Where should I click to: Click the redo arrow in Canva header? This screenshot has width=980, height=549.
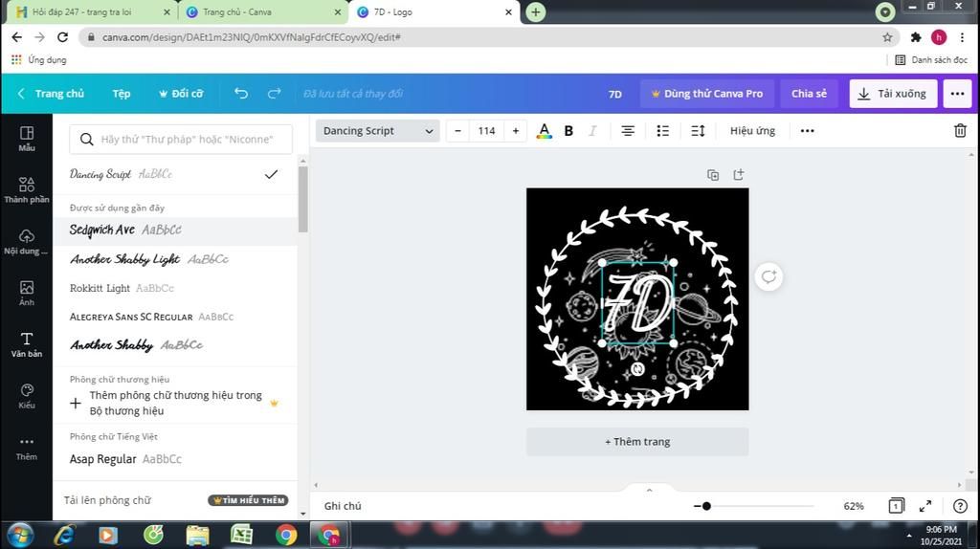pyautogui.click(x=274, y=94)
